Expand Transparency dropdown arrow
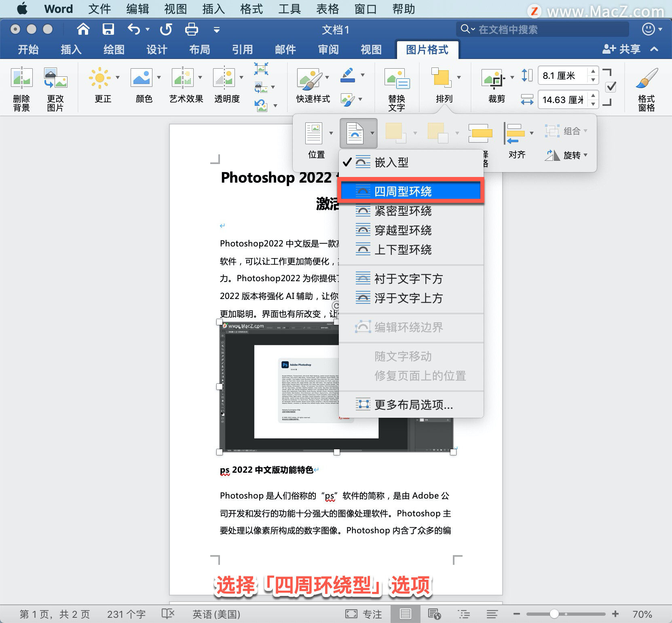The image size is (672, 623). tap(241, 77)
